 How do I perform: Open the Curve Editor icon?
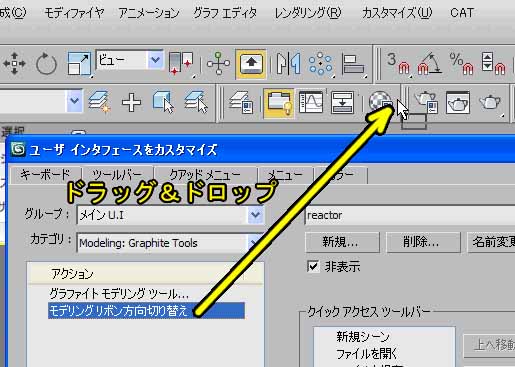pyautogui.click(x=311, y=103)
